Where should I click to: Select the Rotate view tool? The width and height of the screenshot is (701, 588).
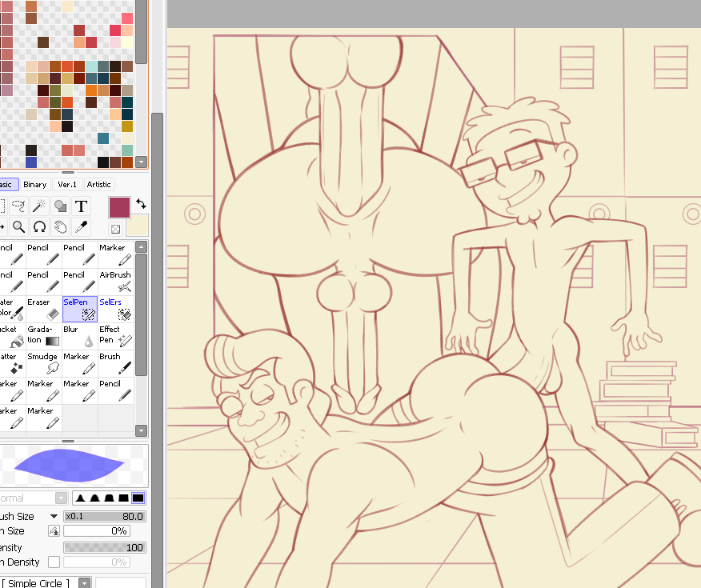click(x=39, y=227)
